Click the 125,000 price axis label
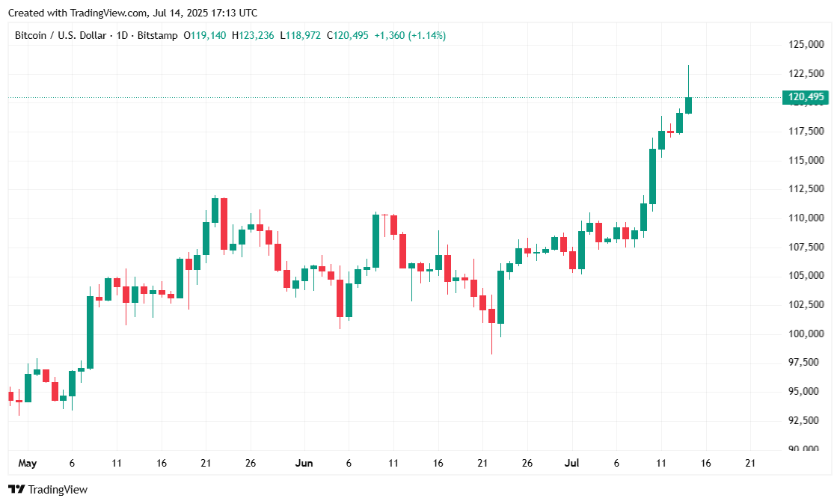 [806, 45]
